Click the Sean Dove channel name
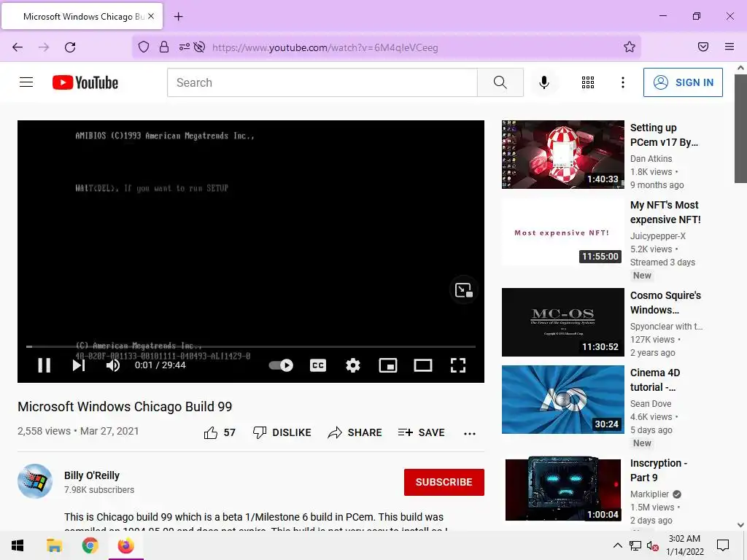 click(650, 403)
